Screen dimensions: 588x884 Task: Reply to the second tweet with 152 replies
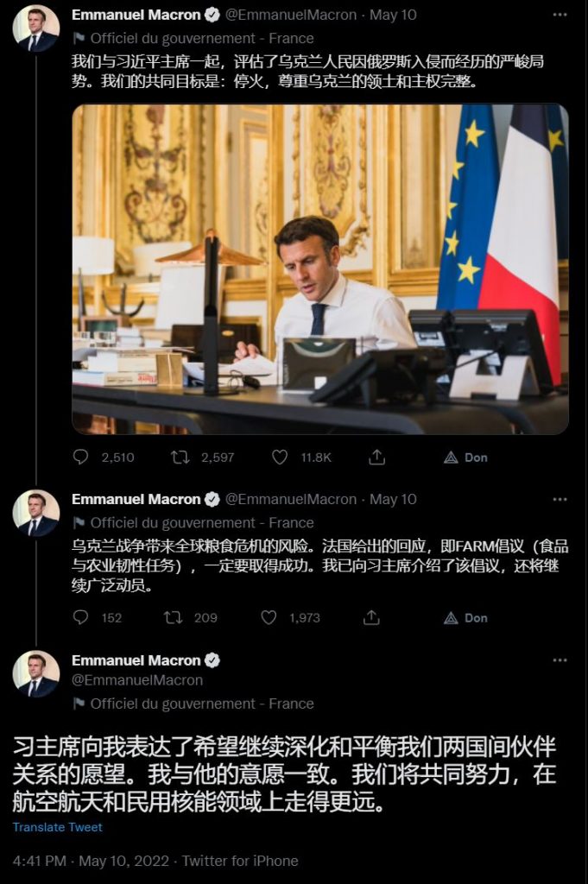81,617
